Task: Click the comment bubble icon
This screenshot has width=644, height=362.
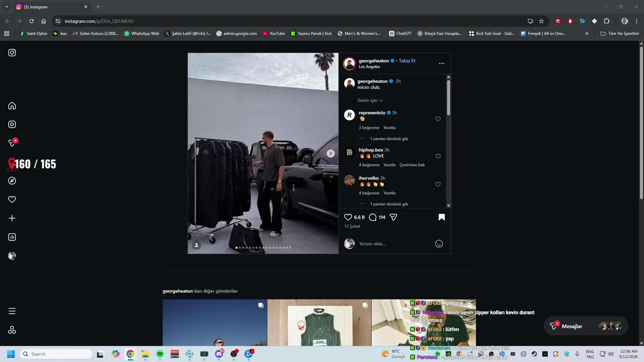Action: click(x=373, y=217)
